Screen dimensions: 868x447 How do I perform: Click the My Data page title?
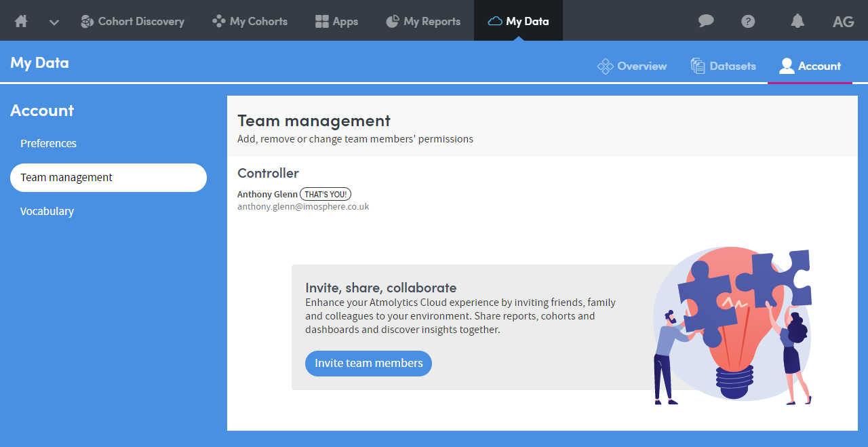39,63
